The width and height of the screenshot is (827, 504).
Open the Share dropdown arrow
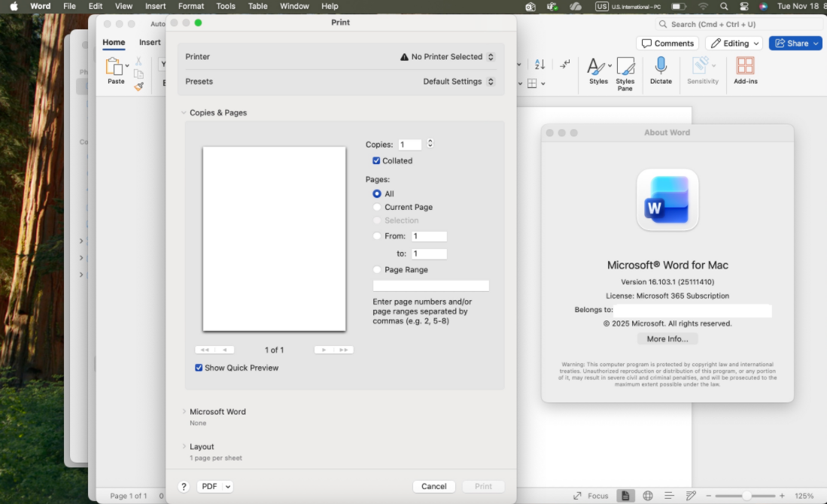tap(816, 43)
